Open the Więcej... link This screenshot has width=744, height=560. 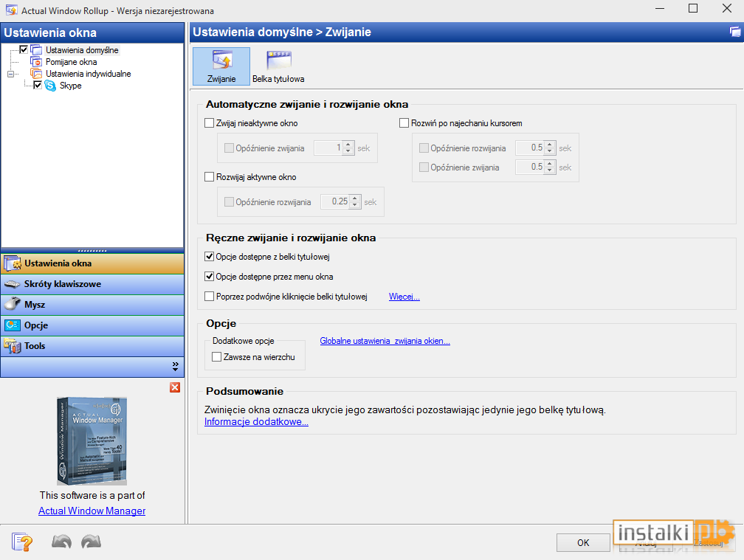coord(404,297)
